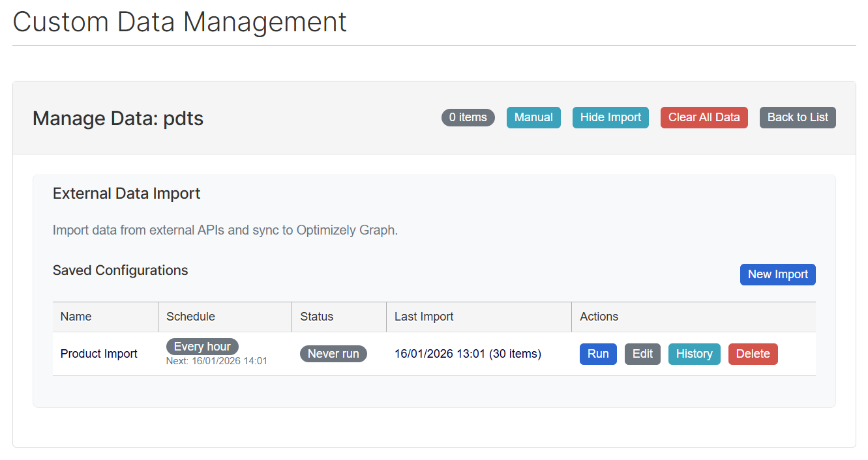Open History for Product Import
The image size is (868, 460).
tap(693, 354)
